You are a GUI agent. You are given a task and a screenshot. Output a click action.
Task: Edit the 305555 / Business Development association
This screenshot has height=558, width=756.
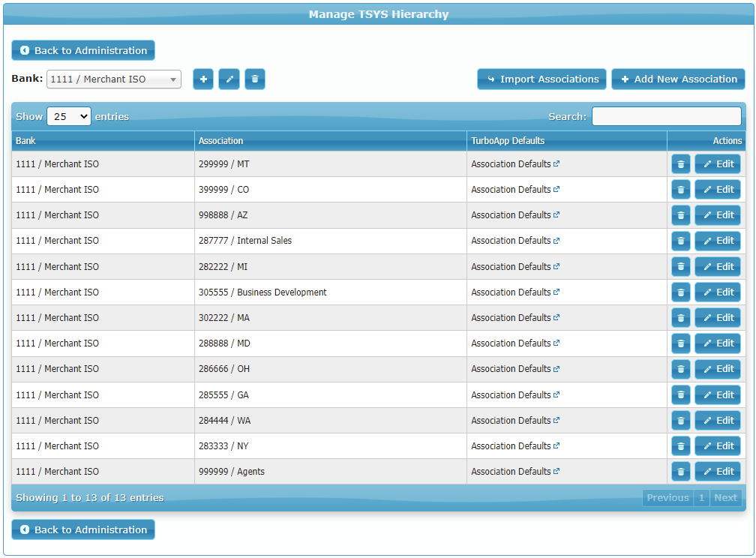click(x=718, y=292)
